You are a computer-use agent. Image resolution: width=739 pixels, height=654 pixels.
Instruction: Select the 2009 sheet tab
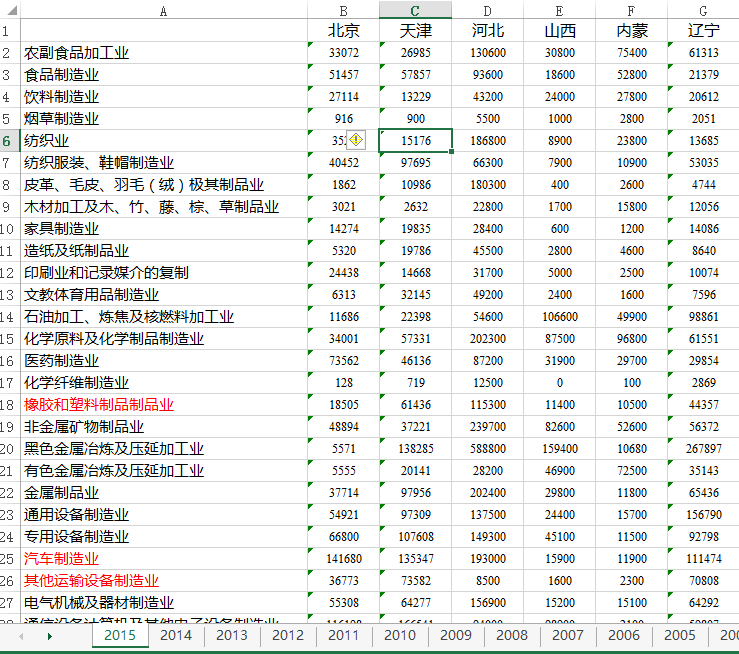[x=456, y=635]
